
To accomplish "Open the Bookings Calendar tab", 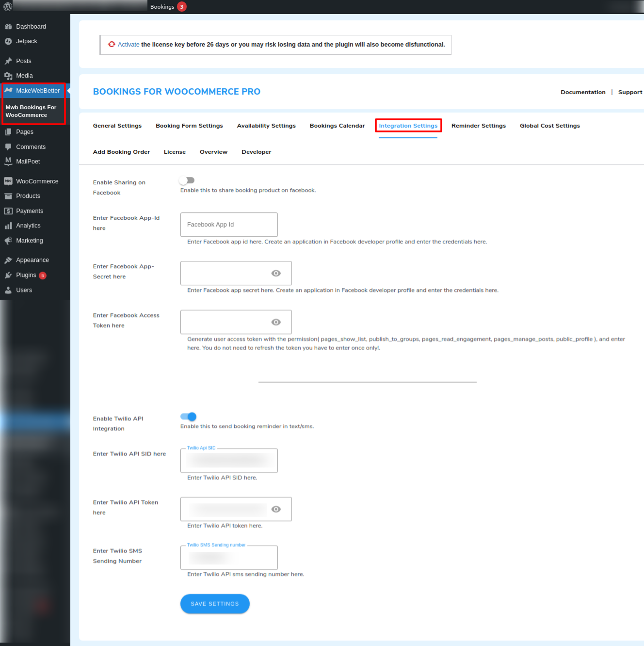I will click(337, 126).
